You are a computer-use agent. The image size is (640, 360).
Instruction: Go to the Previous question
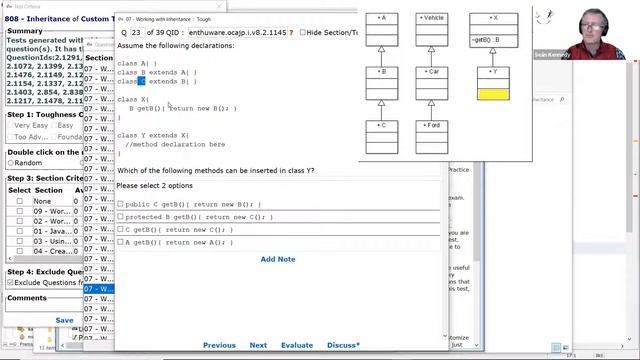[x=219, y=345]
